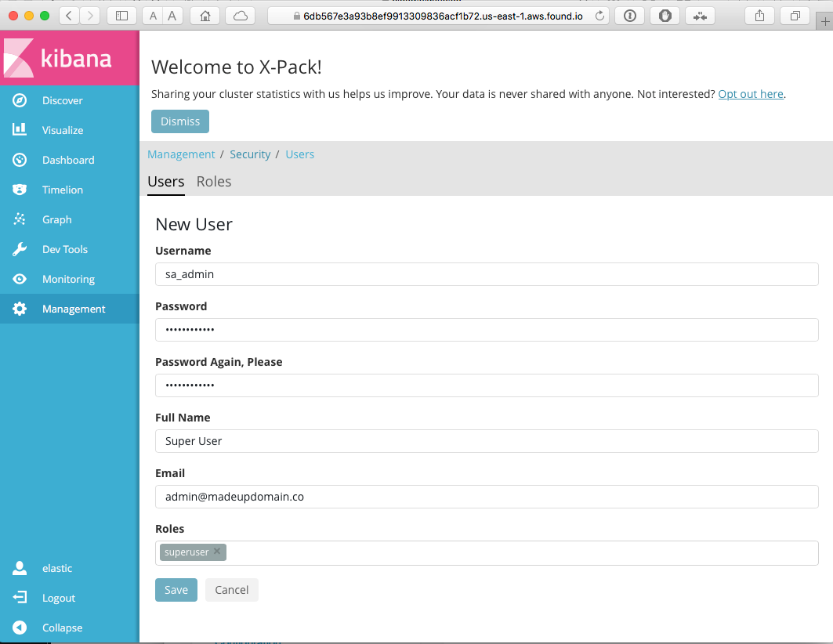Image resolution: width=833 pixels, height=644 pixels.
Task: Open the Visualize bar chart icon
Action: point(20,129)
